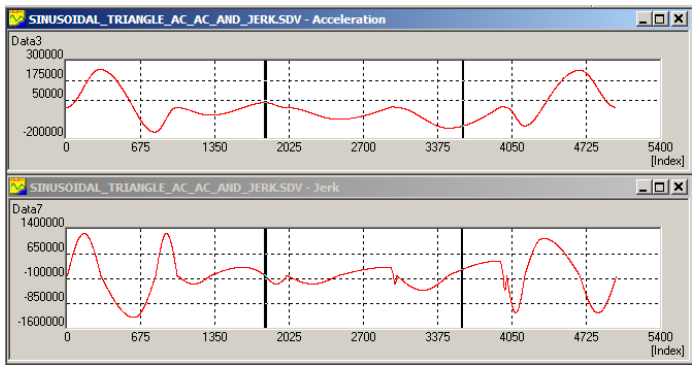Image resolution: width=697 pixels, height=371 pixels.
Task: Click 300000 on the Acceleration y-axis
Action: tap(44, 54)
